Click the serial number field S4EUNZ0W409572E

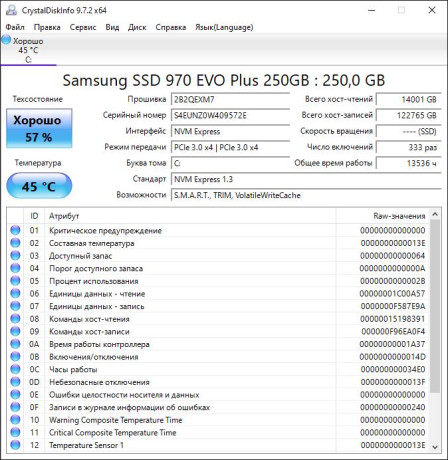coord(230,115)
